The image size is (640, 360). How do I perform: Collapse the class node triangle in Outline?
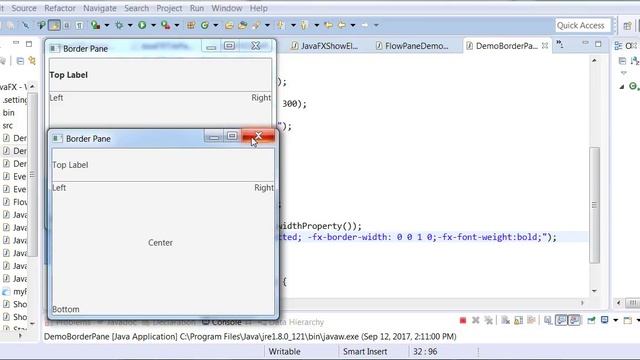[x=622, y=87]
